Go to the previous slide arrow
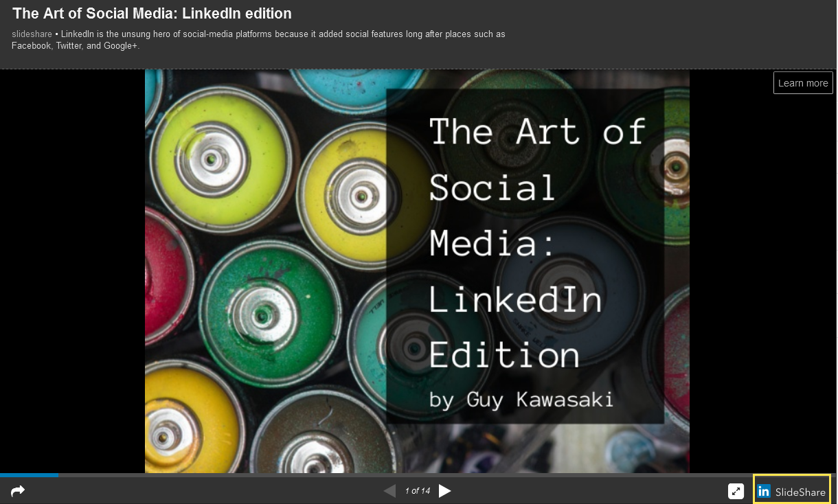The height and width of the screenshot is (504, 838). click(x=389, y=491)
